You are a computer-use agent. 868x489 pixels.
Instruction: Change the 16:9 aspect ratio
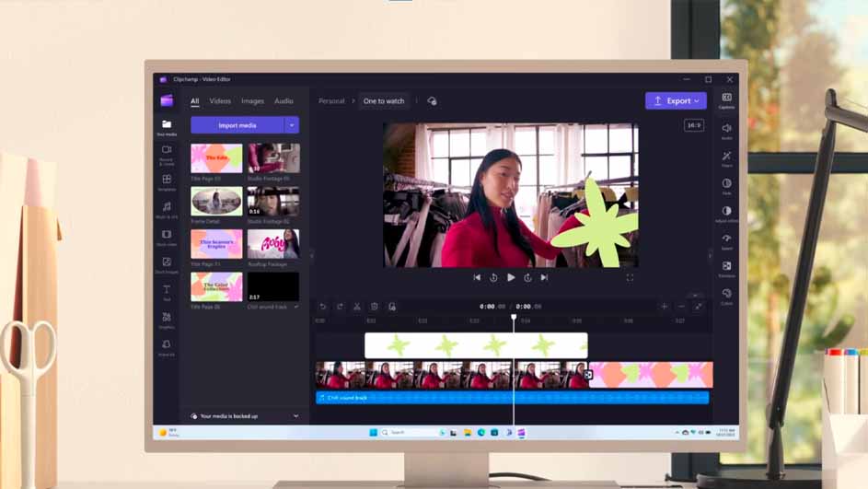coord(694,125)
